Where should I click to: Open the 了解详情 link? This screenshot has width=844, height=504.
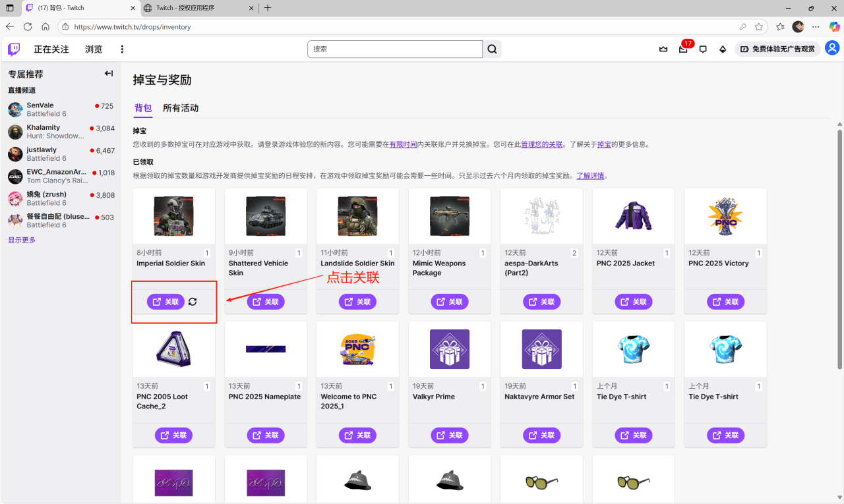(x=591, y=176)
